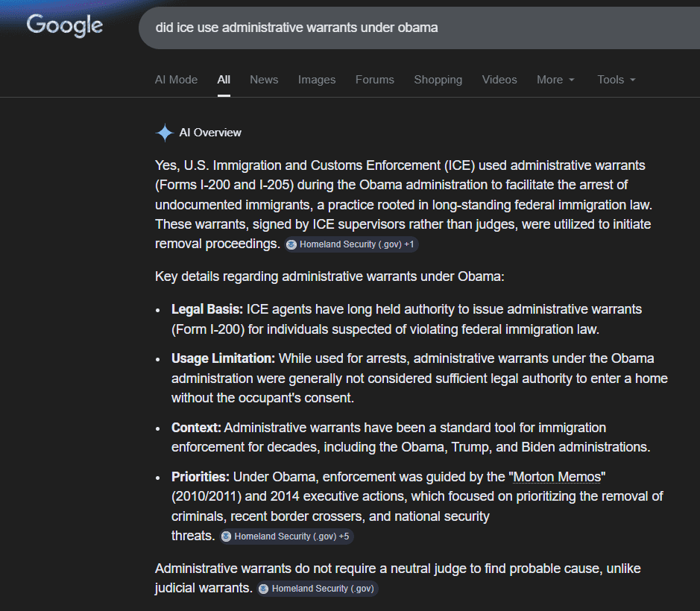Open Homeland Security (.gov) +5 source chip
Screen dimensions: 700x611
click(286, 536)
